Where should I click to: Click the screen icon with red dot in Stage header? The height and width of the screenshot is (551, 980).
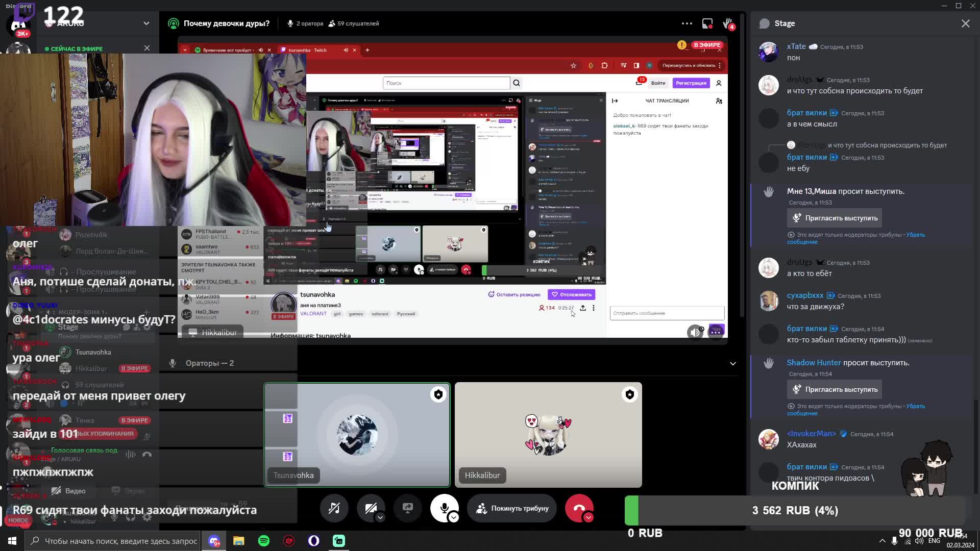click(707, 23)
